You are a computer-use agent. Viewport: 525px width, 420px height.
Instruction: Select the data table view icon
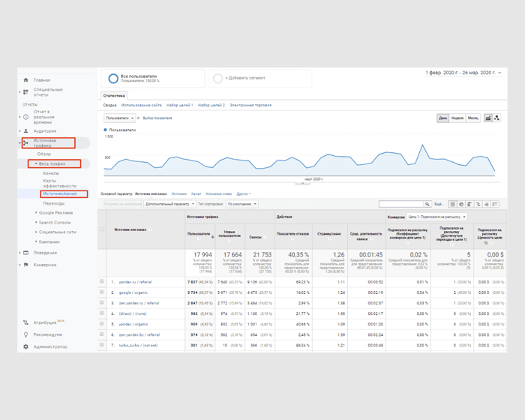pyautogui.click(x=453, y=204)
